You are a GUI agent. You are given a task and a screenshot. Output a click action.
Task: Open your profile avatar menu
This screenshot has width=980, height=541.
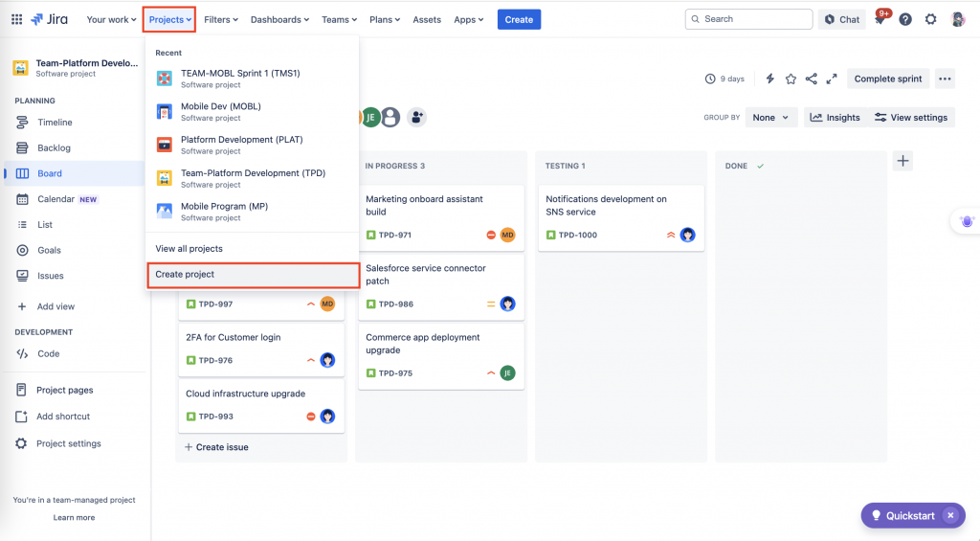pyautogui.click(x=957, y=19)
